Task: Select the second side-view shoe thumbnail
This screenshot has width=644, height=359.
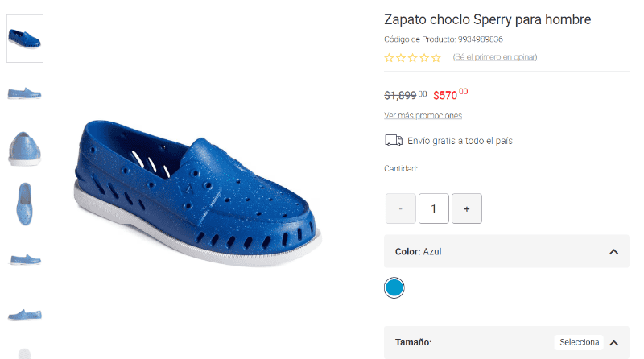Action: pos(25,93)
